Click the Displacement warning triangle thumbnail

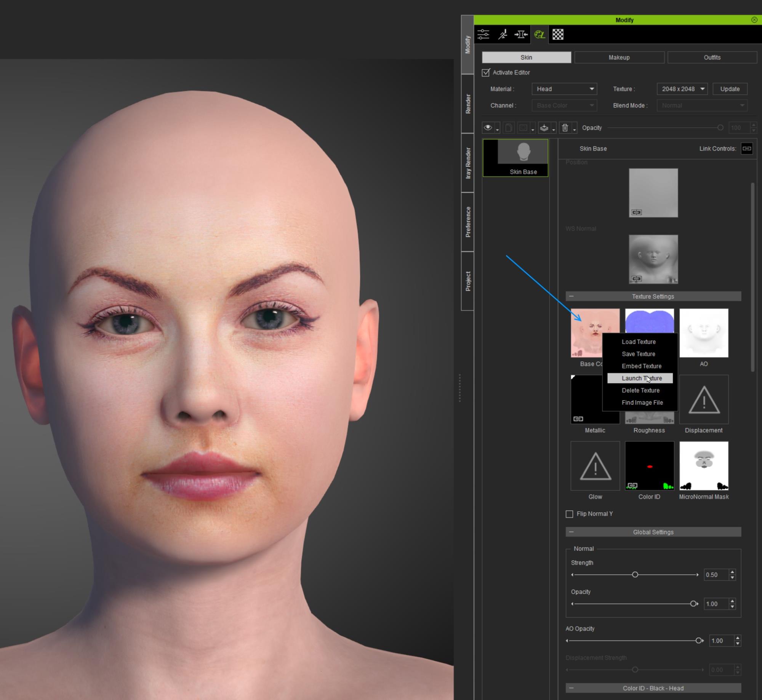(704, 399)
